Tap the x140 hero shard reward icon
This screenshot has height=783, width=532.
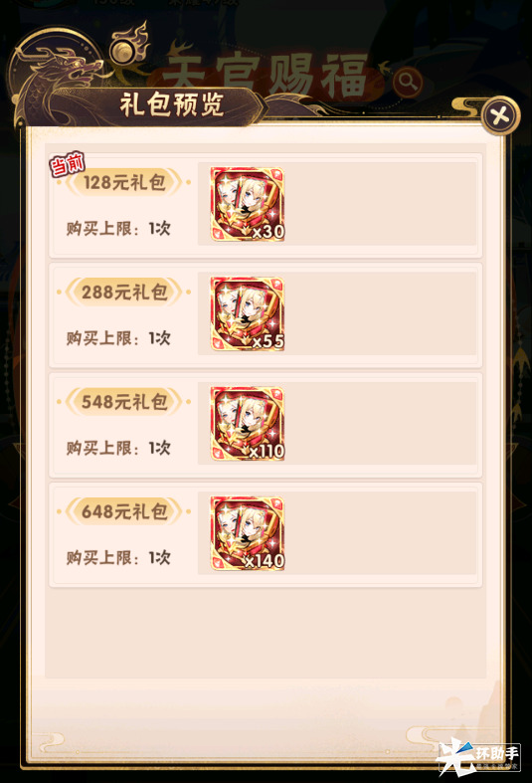[x=248, y=533]
